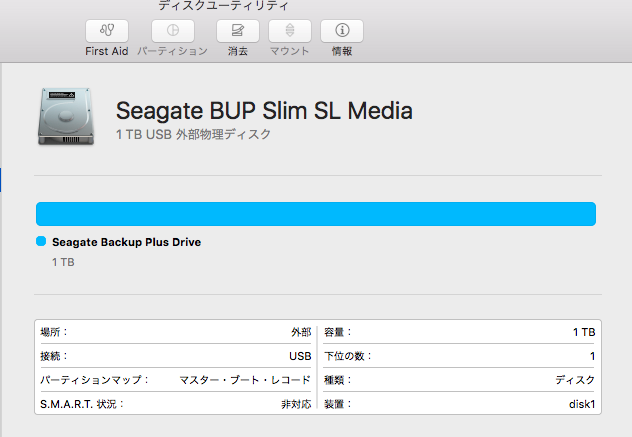Select the 場所 location row

(x=176, y=332)
